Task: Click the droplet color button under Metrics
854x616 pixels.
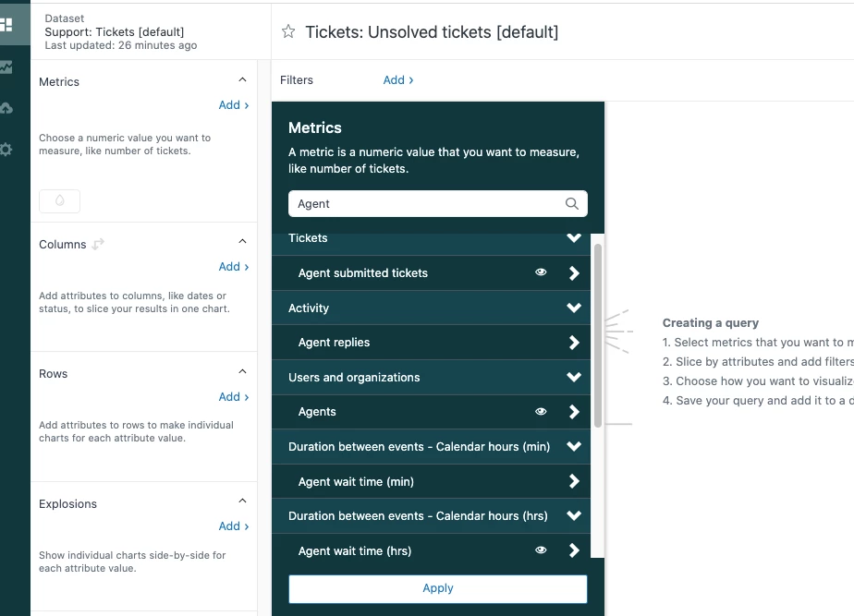Action: pos(59,200)
